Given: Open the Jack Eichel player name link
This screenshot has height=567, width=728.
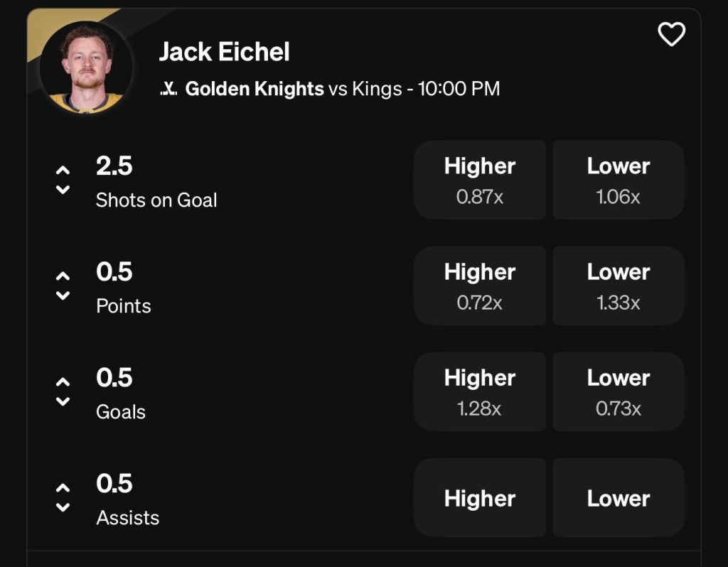Looking at the screenshot, I should [224, 52].
